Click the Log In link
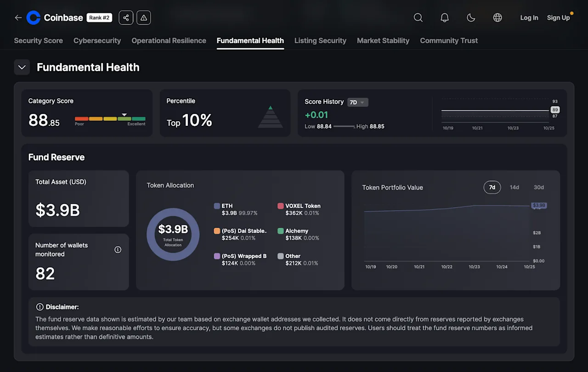 point(529,18)
